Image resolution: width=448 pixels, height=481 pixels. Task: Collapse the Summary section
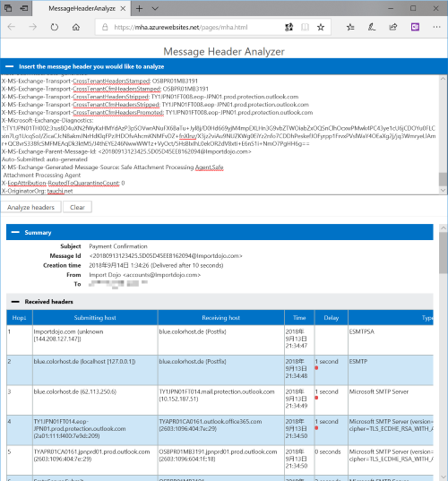click(15, 232)
